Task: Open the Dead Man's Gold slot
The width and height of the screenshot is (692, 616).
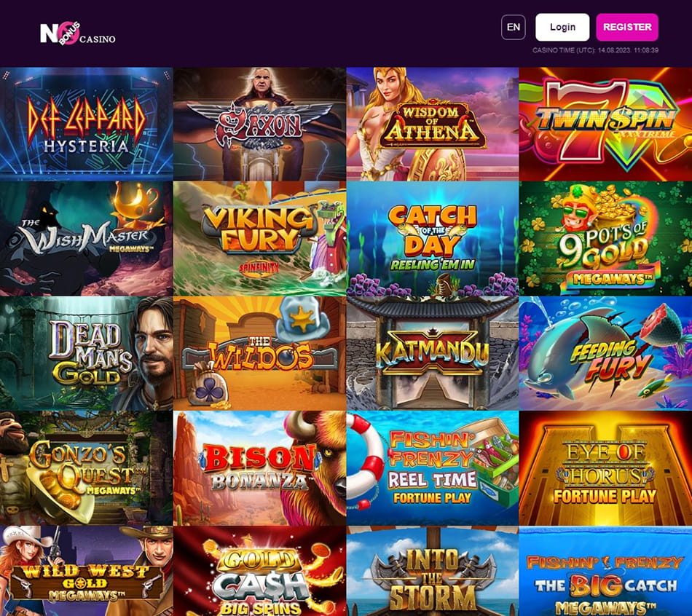Action: 86,353
